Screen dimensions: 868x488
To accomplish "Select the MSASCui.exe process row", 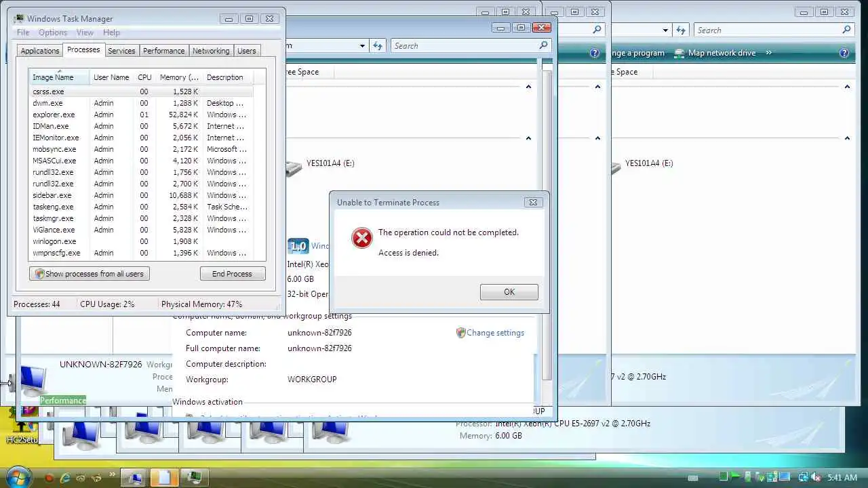I will pyautogui.click(x=141, y=161).
